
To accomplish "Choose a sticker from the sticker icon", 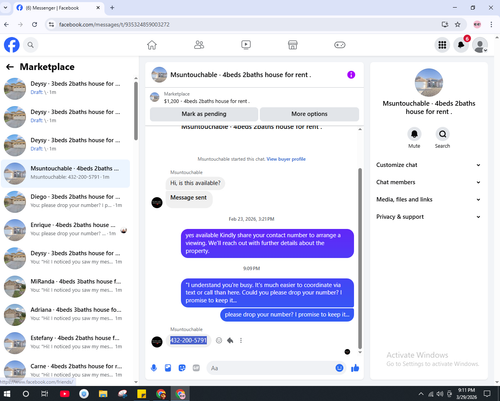I will [182, 368].
